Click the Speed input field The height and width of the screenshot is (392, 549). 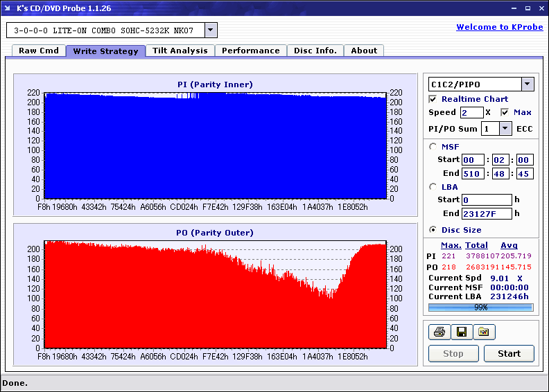point(471,112)
